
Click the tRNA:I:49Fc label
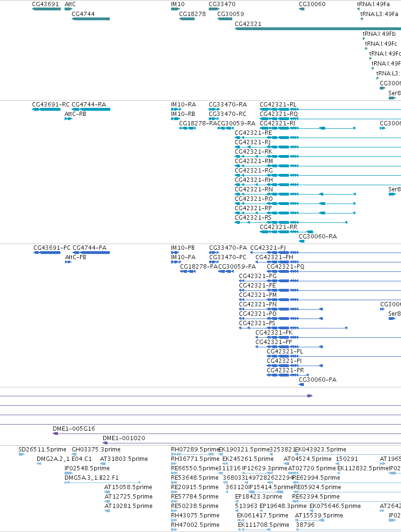coord(381,43)
